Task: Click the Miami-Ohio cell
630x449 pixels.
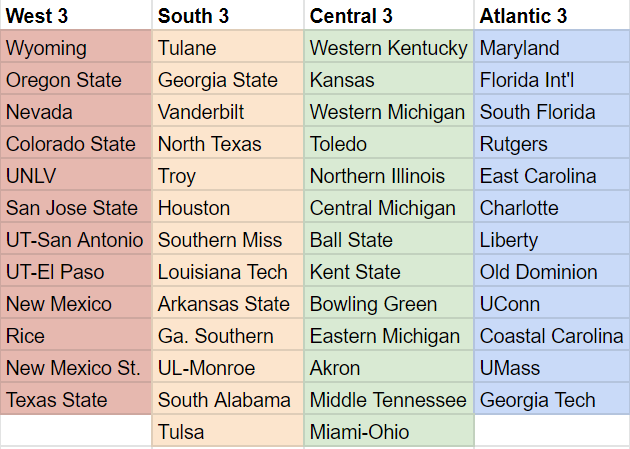Action: (x=389, y=431)
